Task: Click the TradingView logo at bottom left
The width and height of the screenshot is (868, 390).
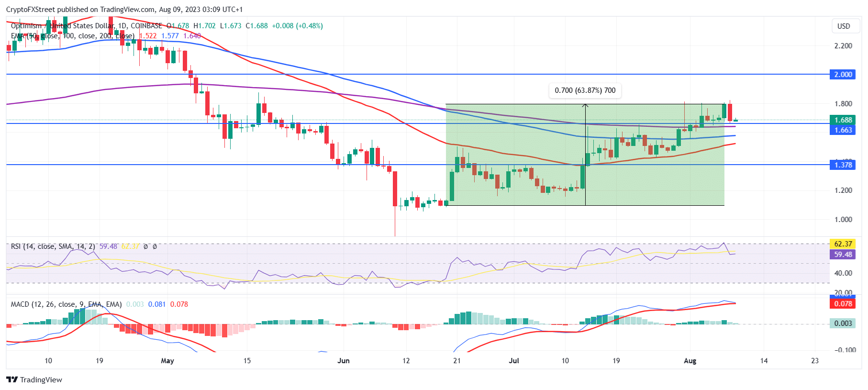Action: click(x=34, y=379)
